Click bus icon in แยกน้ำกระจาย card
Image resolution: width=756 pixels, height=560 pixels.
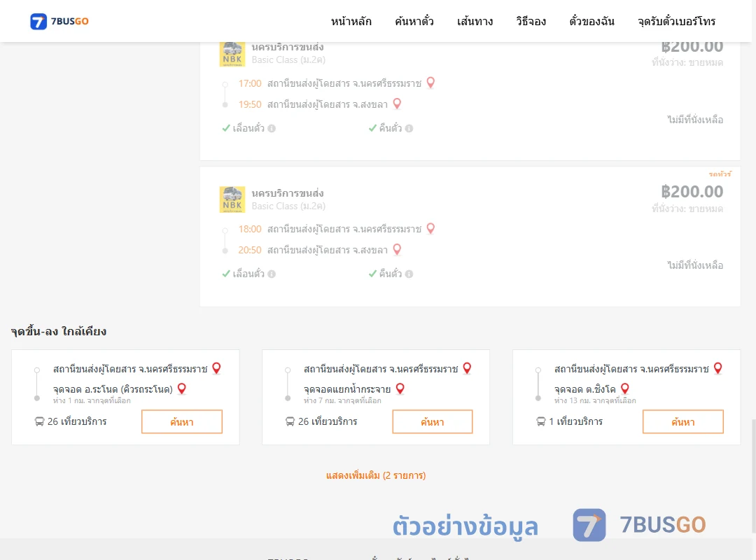click(290, 421)
